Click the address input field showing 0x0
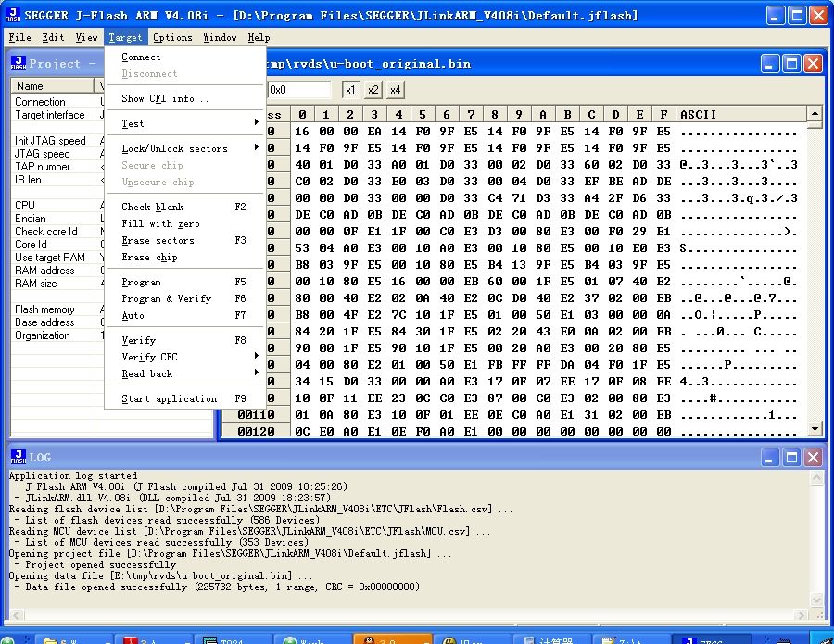The image size is (834, 644). (299, 90)
